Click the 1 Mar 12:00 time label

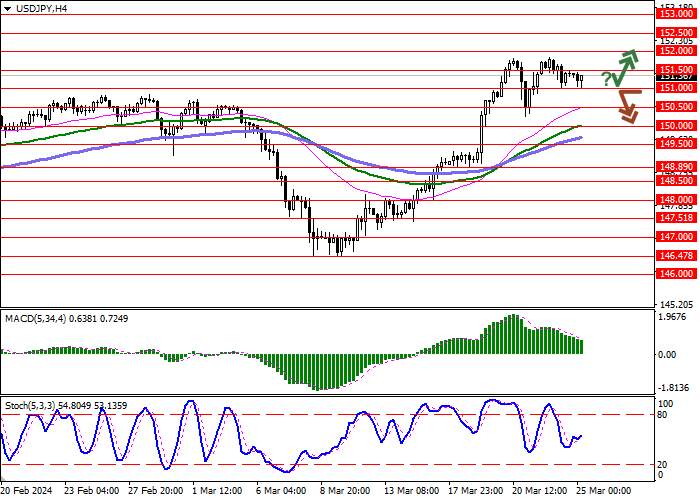click(x=217, y=491)
